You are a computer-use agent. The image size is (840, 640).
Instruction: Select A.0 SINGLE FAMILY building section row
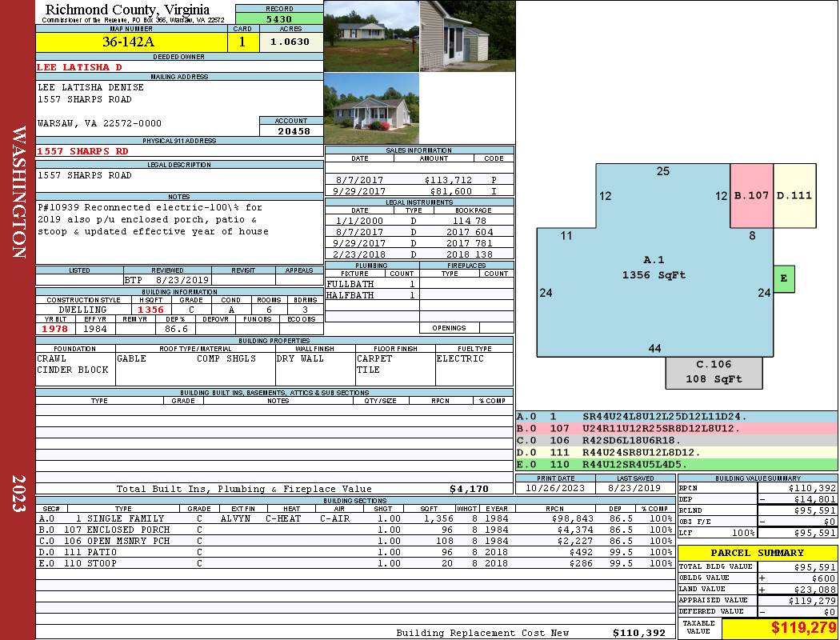point(356,518)
